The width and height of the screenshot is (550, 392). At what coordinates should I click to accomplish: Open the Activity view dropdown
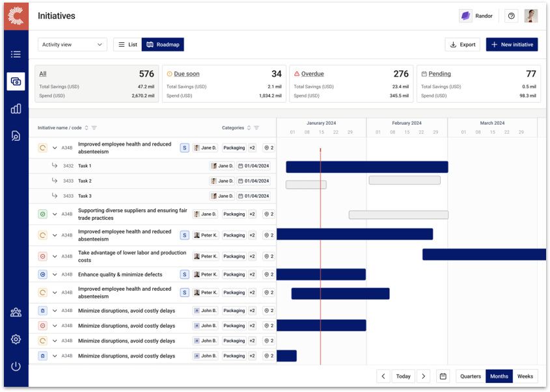point(72,44)
